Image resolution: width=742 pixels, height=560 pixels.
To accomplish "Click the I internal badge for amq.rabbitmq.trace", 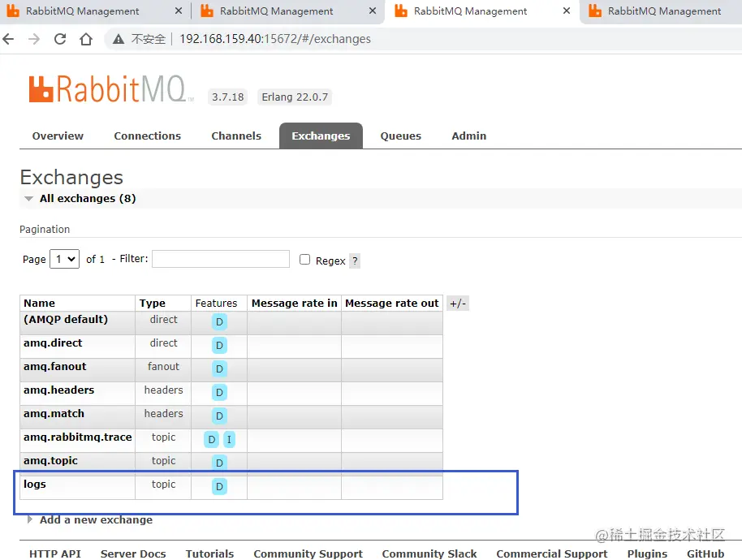I will [x=229, y=440].
